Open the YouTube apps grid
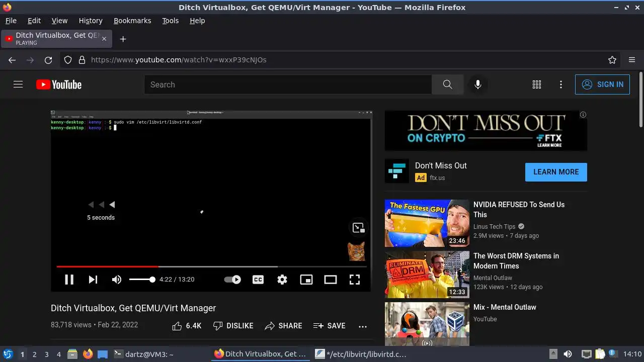Viewport: 644px width, 362px height. pos(537,84)
